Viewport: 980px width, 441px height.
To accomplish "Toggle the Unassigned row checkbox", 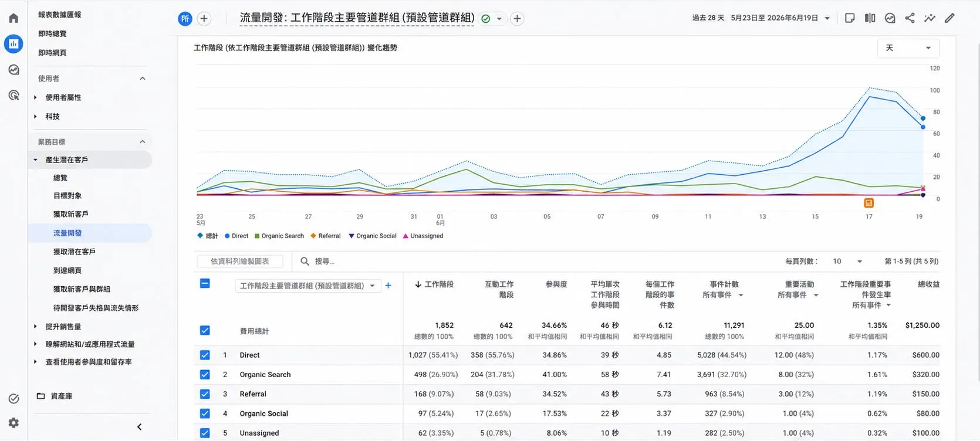I will click(x=205, y=433).
